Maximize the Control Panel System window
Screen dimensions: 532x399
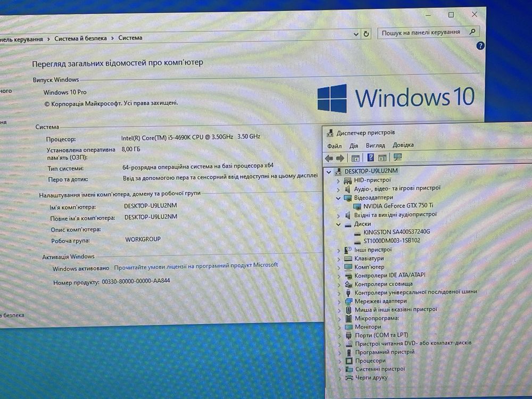click(x=451, y=14)
